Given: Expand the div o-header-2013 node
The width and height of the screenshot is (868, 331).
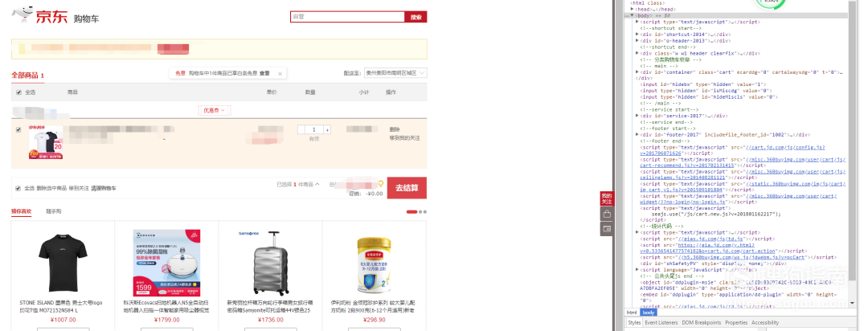Looking at the screenshot, I should pos(637,40).
